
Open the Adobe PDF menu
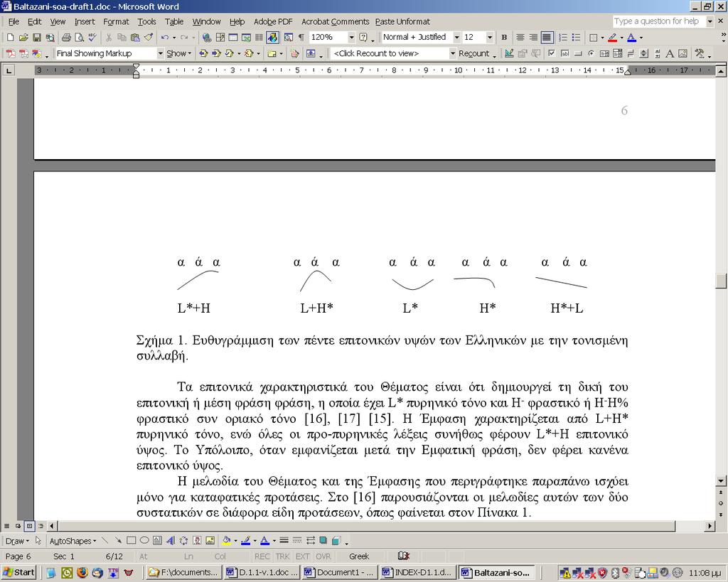pos(273,22)
